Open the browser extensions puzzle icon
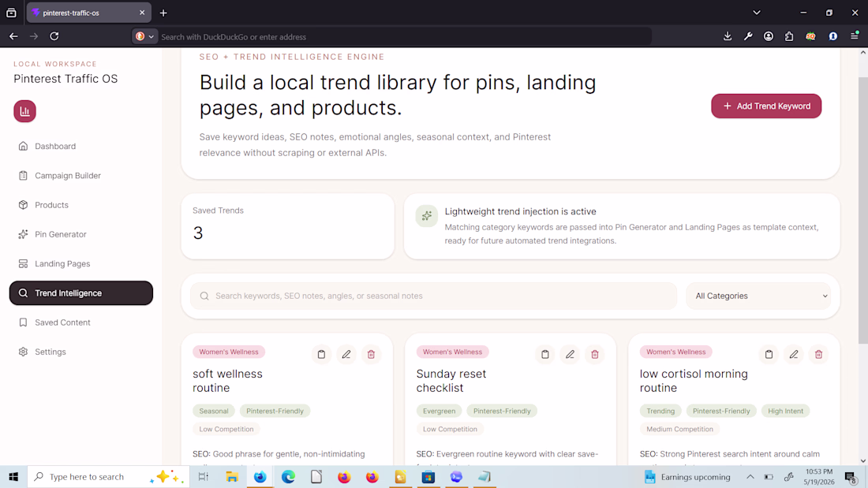 (x=789, y=36)
